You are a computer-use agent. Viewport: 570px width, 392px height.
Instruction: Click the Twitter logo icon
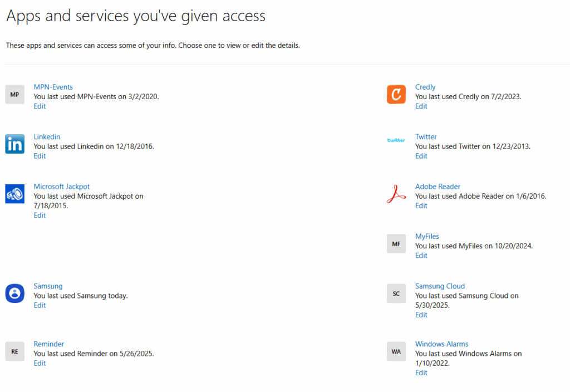click(x=396, y=140)
